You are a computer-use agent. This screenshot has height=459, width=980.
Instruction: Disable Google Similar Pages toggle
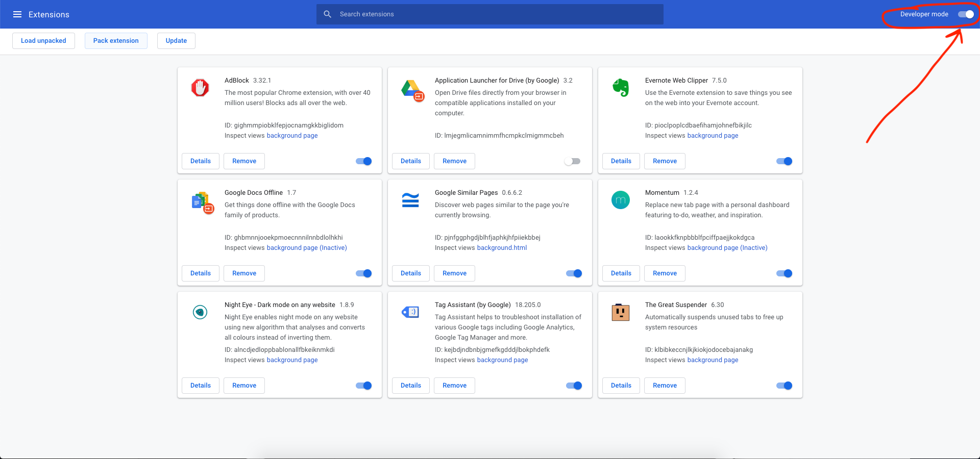pos(574,273)
